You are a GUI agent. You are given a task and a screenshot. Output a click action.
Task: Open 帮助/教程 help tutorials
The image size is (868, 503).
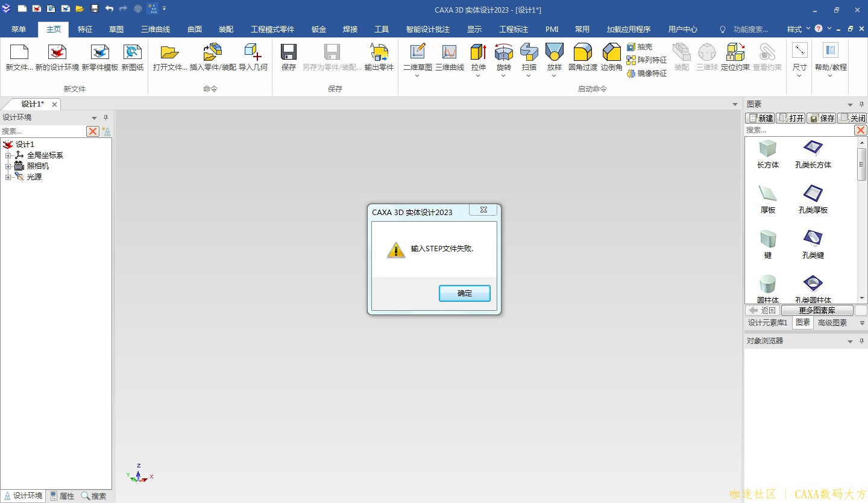[x=831, y=58]
